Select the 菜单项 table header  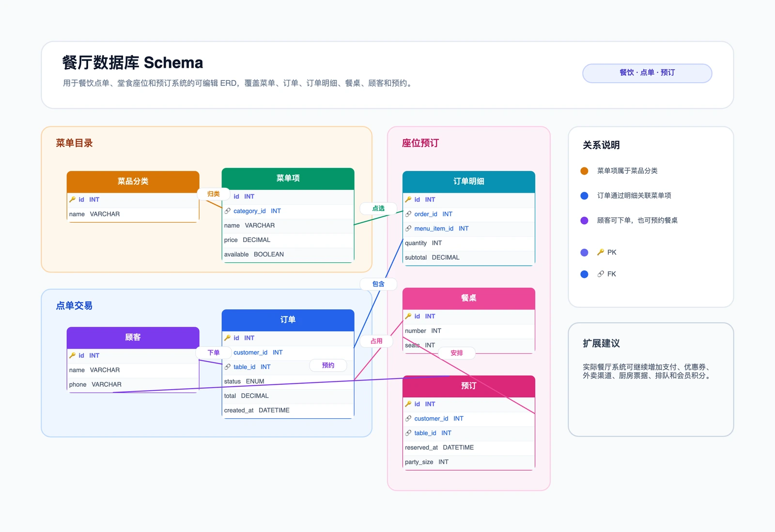coord(288,179)
